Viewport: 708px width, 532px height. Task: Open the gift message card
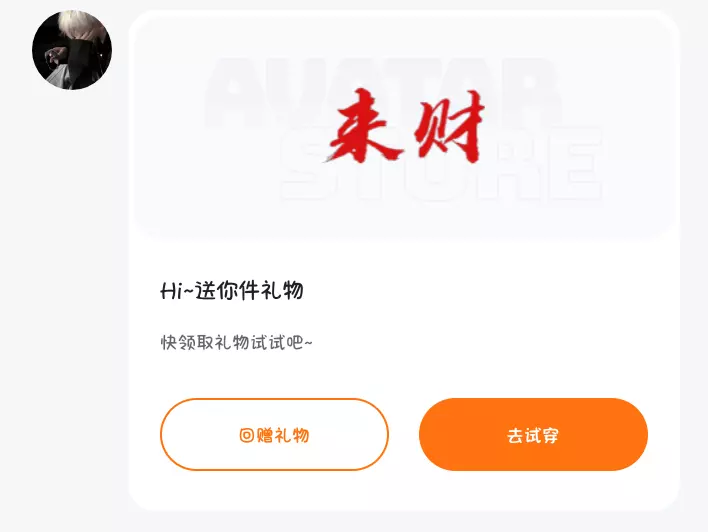coord(404,261)
